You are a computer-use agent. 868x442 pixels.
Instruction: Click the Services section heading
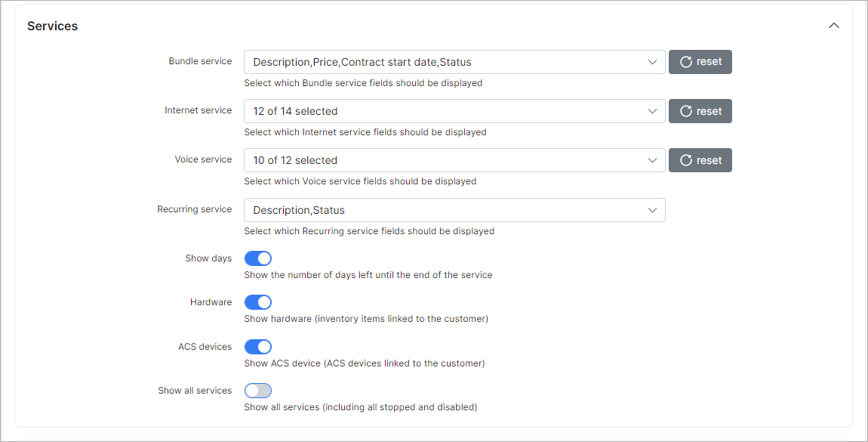[x=52, y=26]
